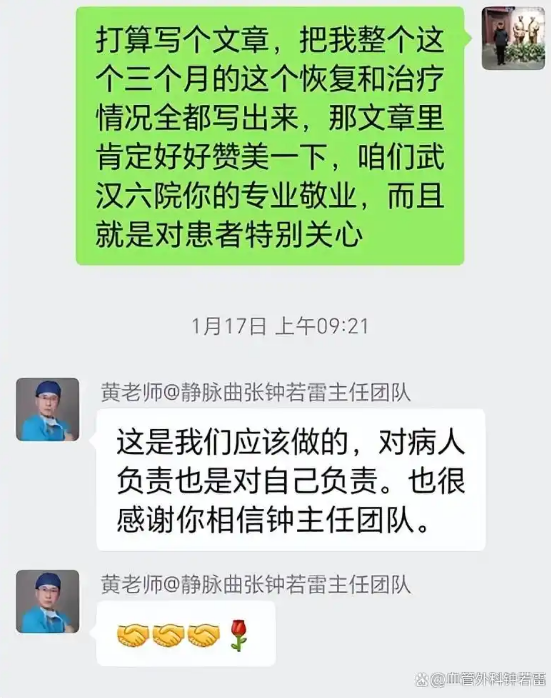Viewport: 551px width, 698px height.
Task: Open 黄老师's avatar beside the text reply
Action: click(x=48, y=410)
